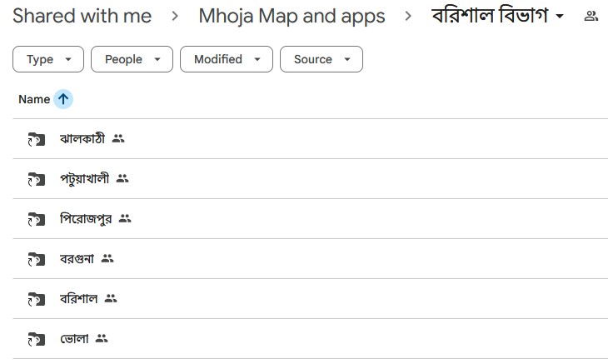Click the ভোলা folder shortcut icon
This screenshot has height=364, width=608.
coord(37,339)
